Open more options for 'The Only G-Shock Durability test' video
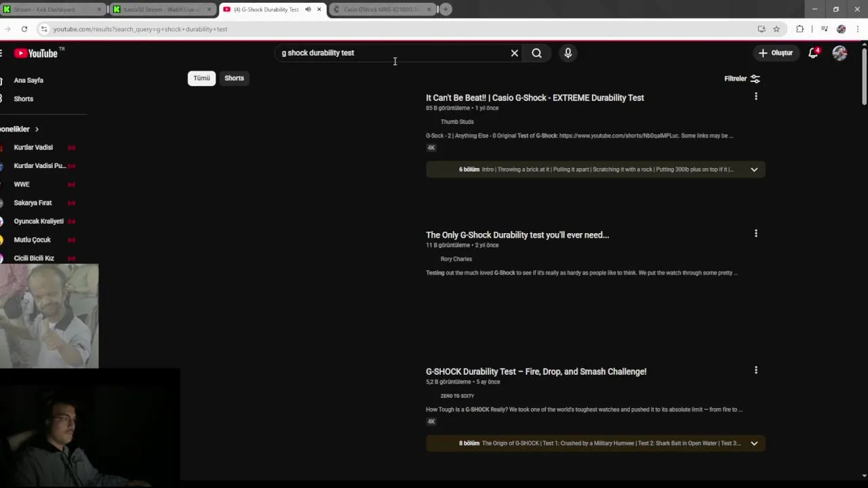 click(755, 234)
